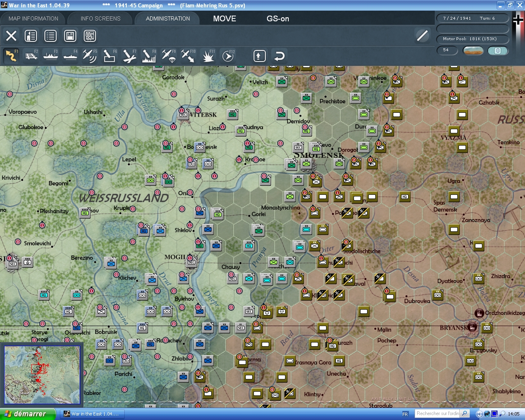Click the floppy disk save game icon
Viewport: 525px width, 420px height.
[70, 36]
